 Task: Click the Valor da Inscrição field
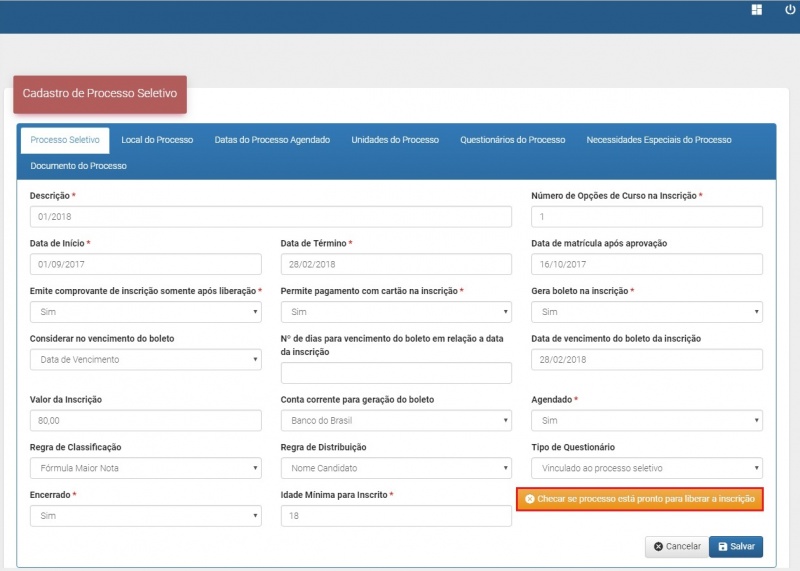pos(145,420)
